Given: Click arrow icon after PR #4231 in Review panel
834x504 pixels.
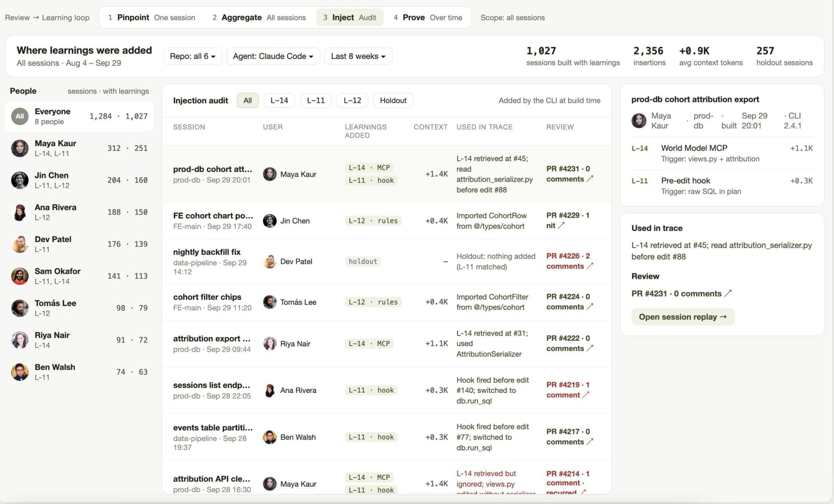Looking at the screenshot, I should (728, 293).
